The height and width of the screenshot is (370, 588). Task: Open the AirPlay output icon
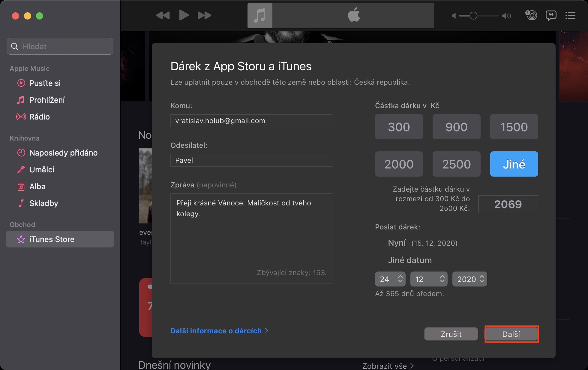(531, 15)
